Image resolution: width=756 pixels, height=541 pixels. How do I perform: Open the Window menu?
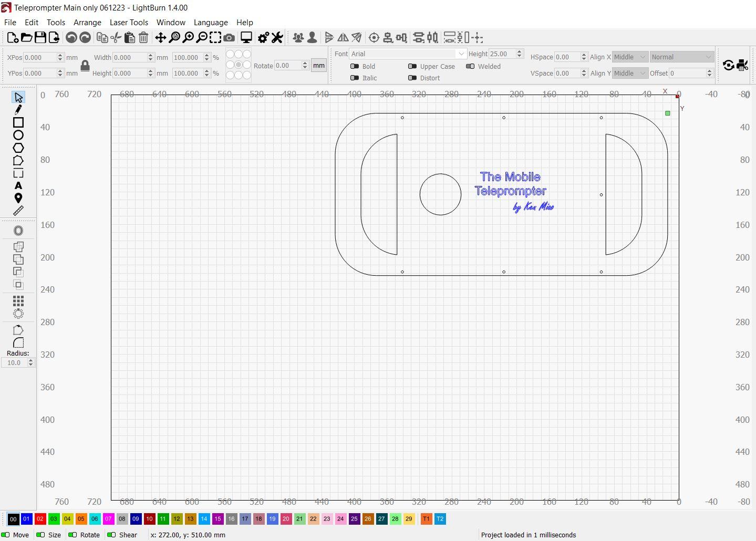pyautogui.click(x=171, y=22)
